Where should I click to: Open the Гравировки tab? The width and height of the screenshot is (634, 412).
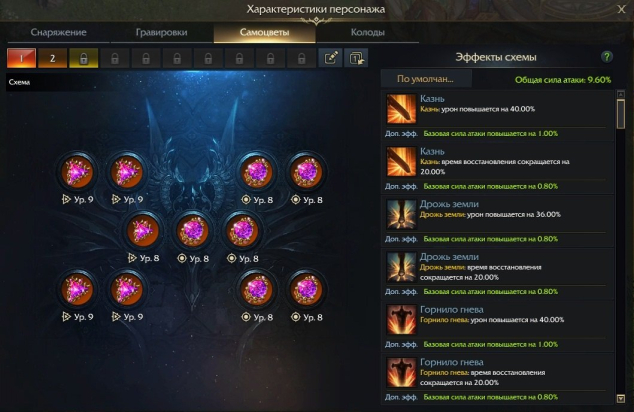tap(161, 32)
